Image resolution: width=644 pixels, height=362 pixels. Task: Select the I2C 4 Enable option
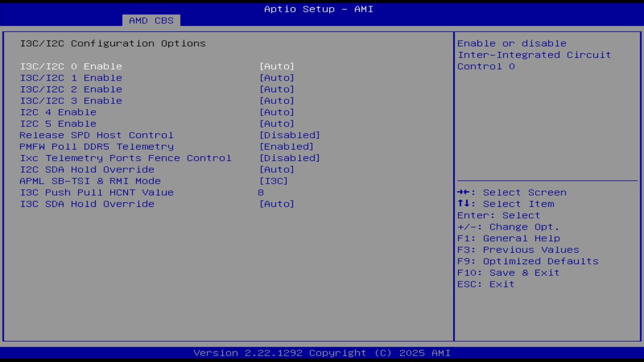58,112
